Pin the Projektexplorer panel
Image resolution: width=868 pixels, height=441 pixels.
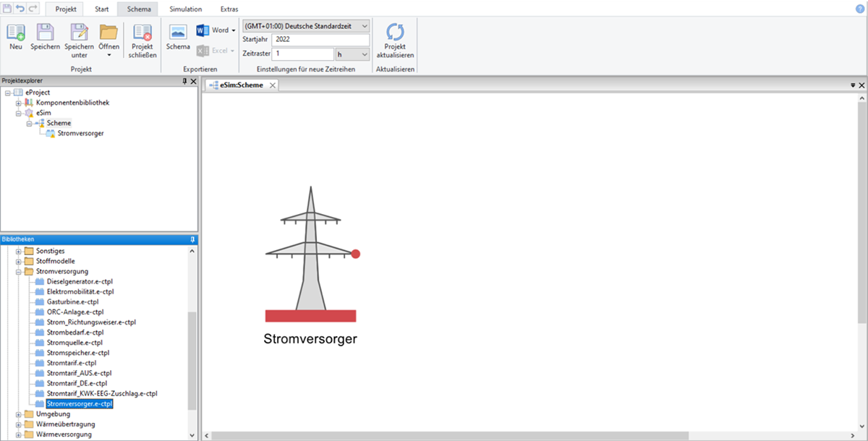(x=184, y=82)
